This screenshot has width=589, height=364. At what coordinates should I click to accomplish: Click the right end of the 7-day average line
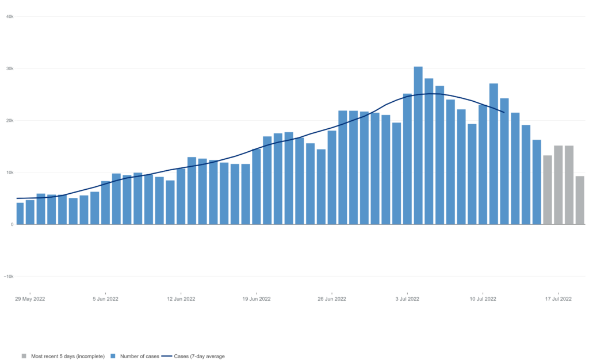pyautogui.click(x=504, y=112)
